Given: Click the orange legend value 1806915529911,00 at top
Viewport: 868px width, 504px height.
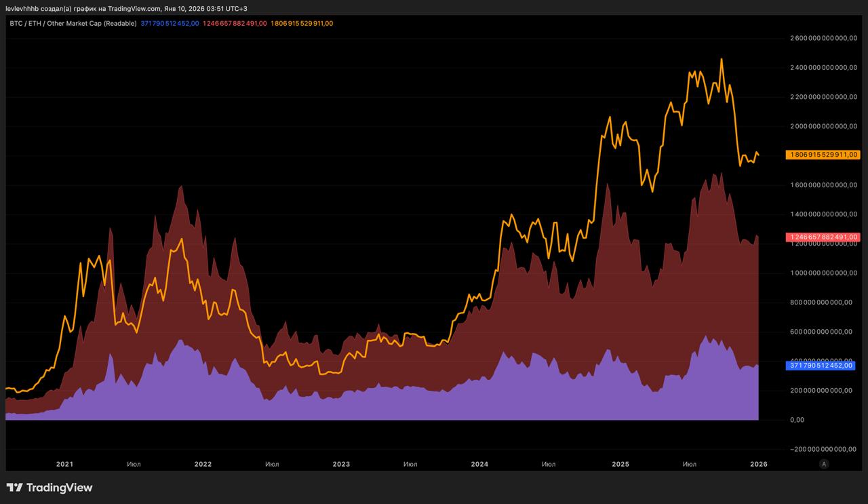Looking at the screenshot, I should point(302,23).
